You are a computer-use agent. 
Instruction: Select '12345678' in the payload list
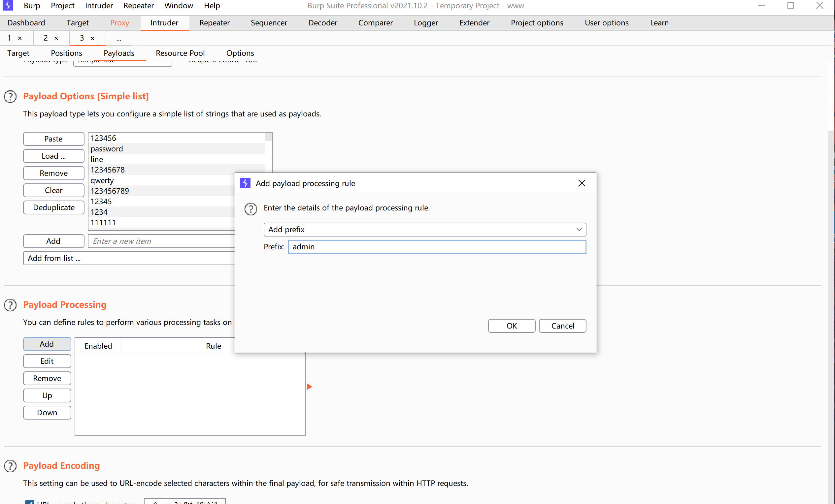pyautogui.click(x=177, y=170)
